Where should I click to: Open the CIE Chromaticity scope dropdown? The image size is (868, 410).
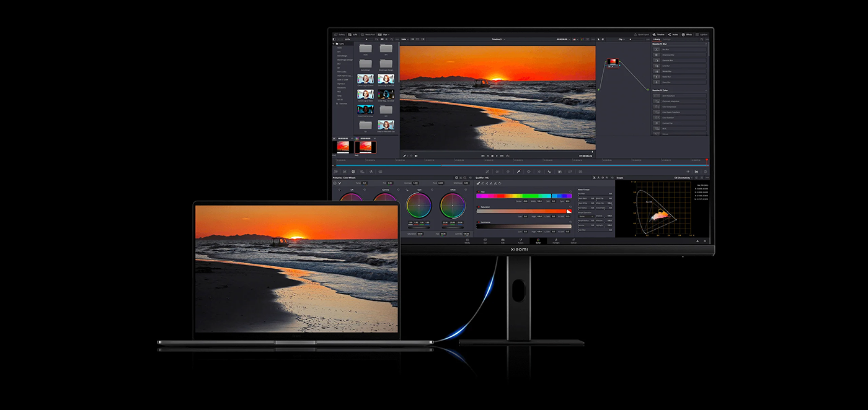tap(684, 178)
